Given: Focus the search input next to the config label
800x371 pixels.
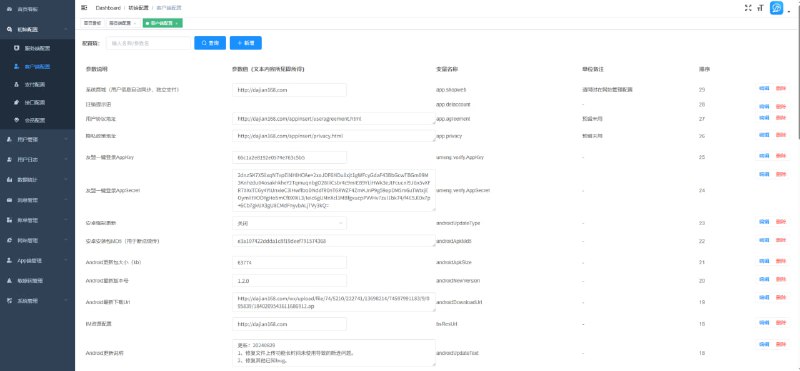Looking at the screenshot, I should tap(148, 43).
